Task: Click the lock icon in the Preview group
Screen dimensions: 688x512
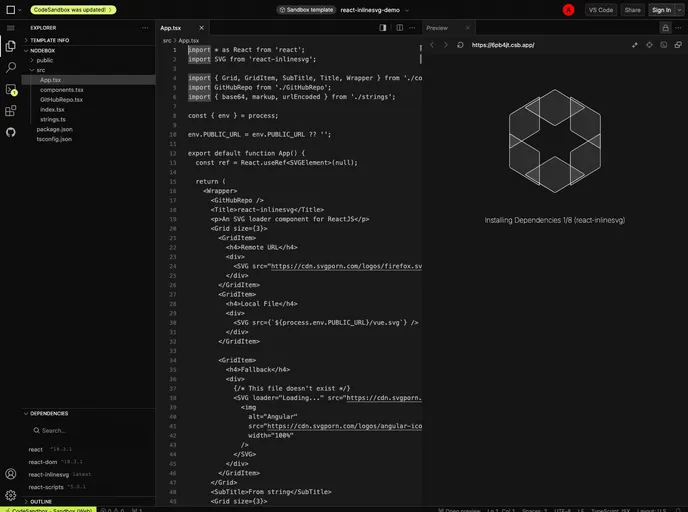Action: point(665,28)
